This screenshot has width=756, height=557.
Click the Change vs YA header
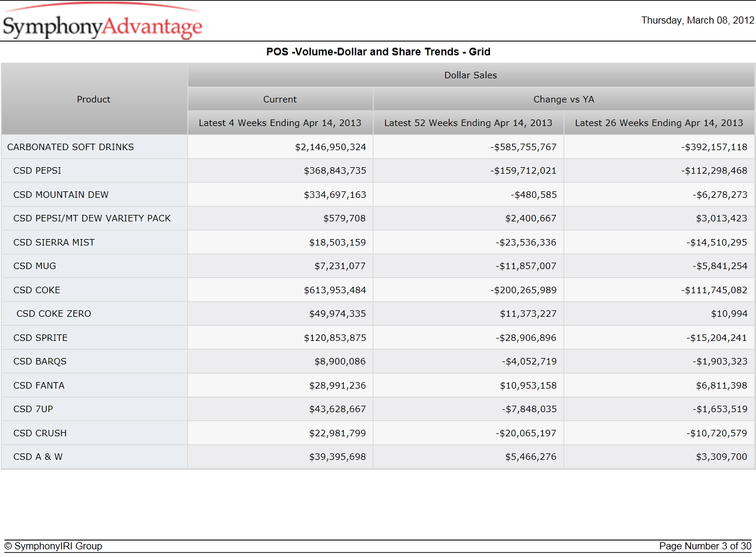tap(564, 100)
